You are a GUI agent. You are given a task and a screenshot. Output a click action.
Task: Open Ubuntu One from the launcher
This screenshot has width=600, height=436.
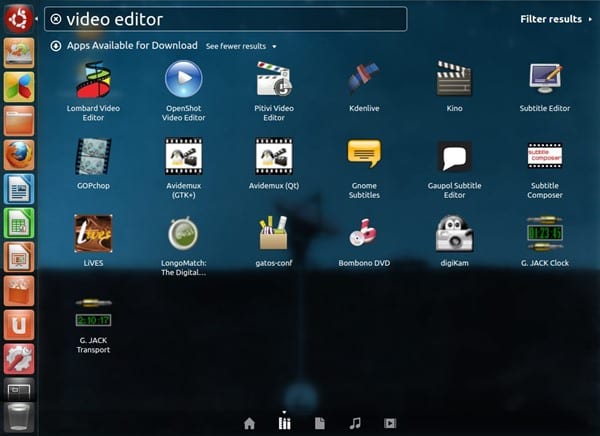pos(19,325)
